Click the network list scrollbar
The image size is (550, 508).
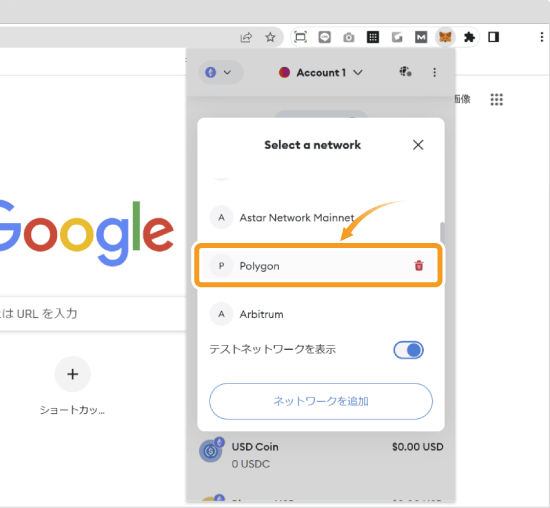point(442,232)
